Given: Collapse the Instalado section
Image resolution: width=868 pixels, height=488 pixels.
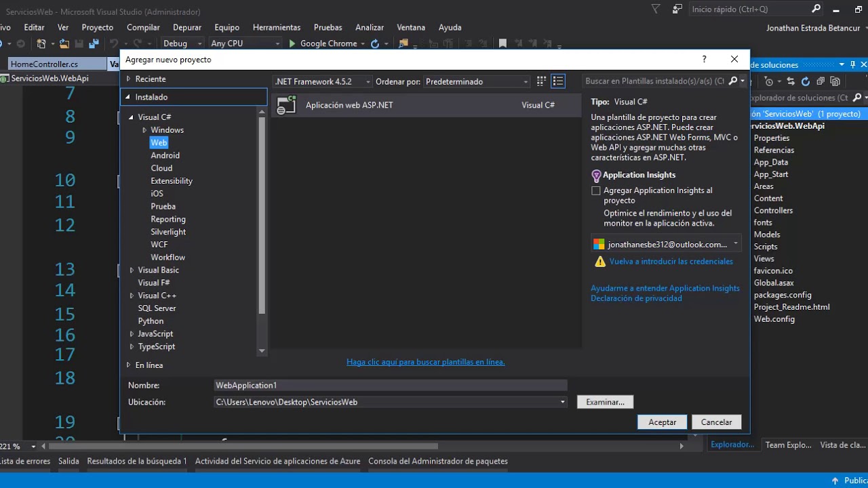Looking at the screenshot, I should 127,97.
